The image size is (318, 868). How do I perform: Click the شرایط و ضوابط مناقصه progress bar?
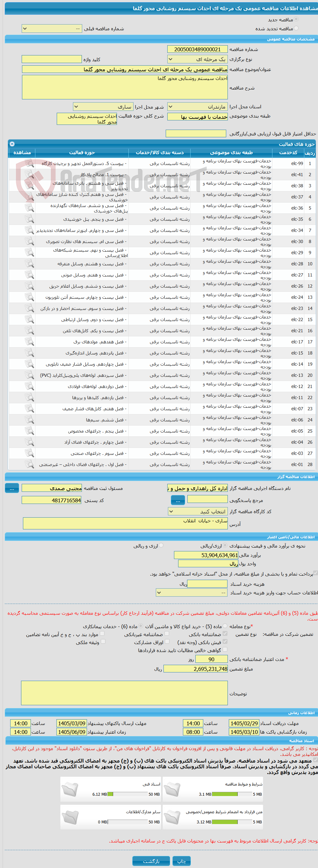[x=232, y=794]
